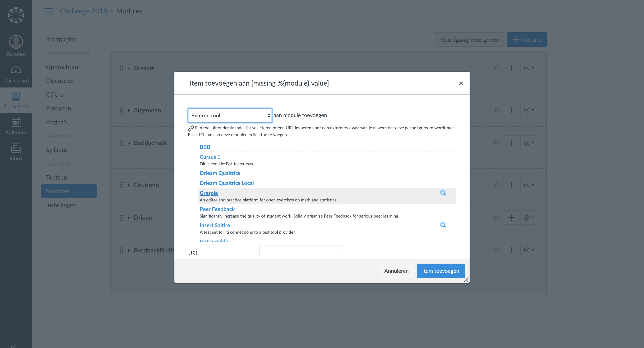Image resolution: width=644 pixels, height=348 pixels.
Task: Add item plus button for FeedbackFruits module
Action: point(511,250)
